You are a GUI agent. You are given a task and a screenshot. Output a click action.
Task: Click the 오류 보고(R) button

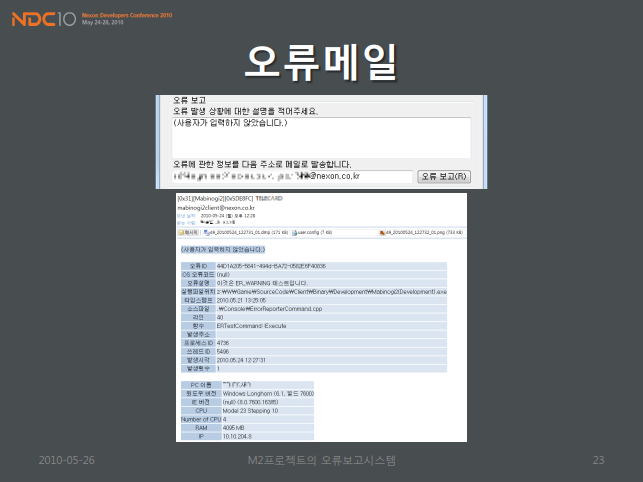pyautogui.click(x=443, y=176)
